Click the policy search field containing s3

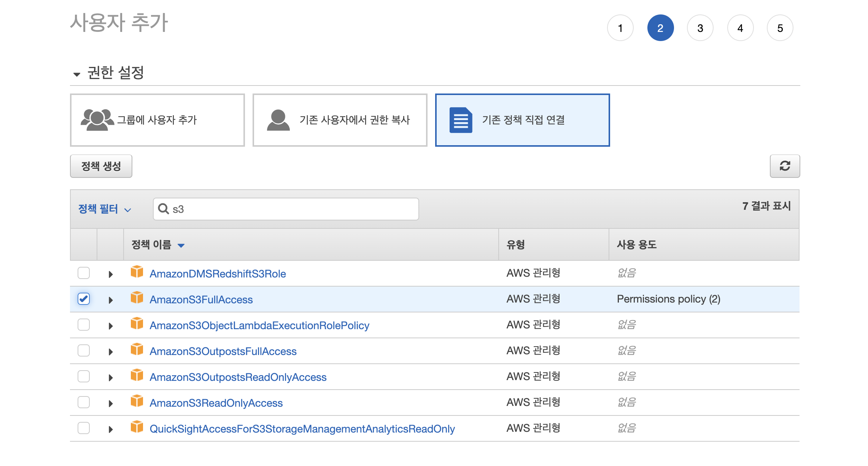pyautogui.click(x=293, y=209)
